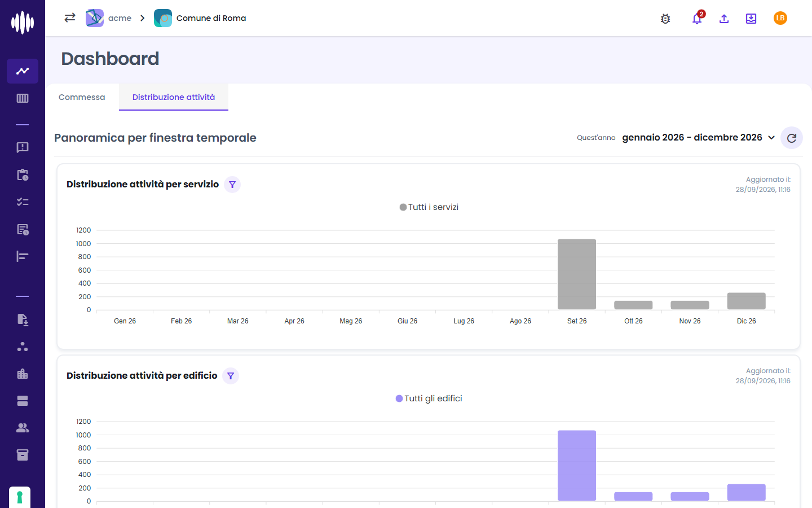Click the Set 26 gray bar in servizio chart
The height and width of the screenshot is (508, 812).
[x=577, y=274]
